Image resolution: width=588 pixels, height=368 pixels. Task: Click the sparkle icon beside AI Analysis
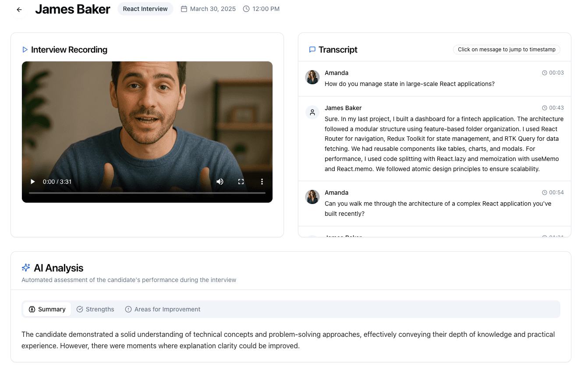26,268
